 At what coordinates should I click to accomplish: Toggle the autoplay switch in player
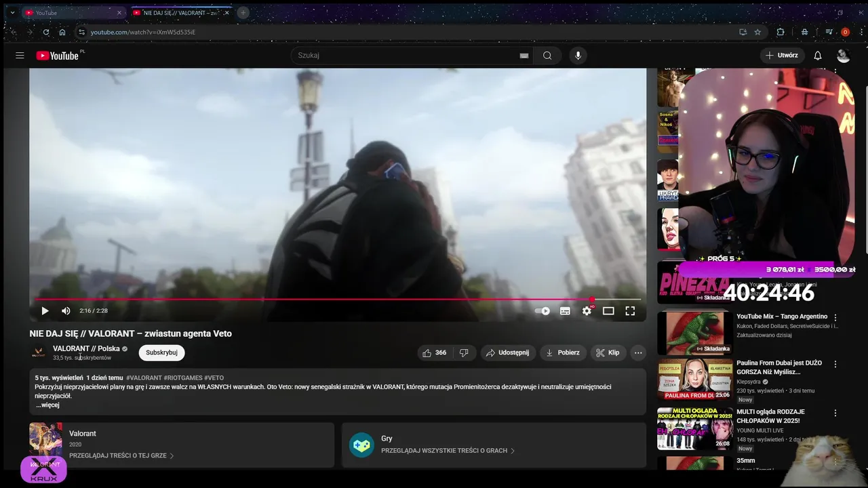point(542,311)
